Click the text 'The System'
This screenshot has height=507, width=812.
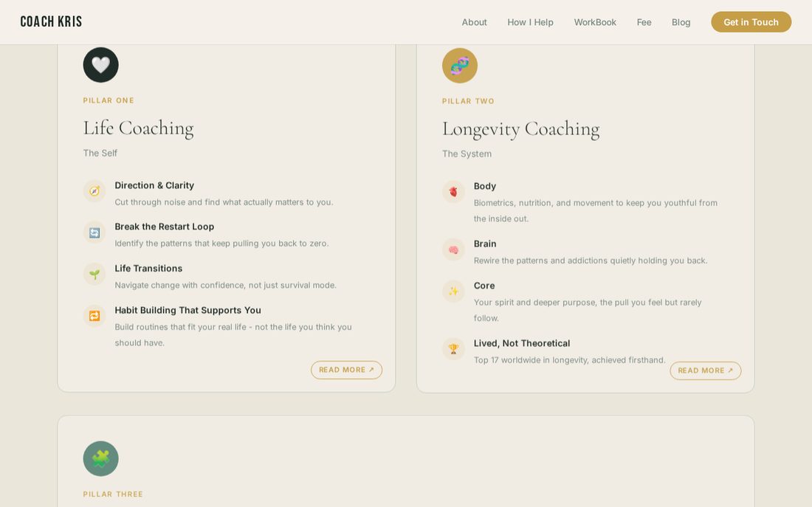pyautogui.click(x=467, y=154)
